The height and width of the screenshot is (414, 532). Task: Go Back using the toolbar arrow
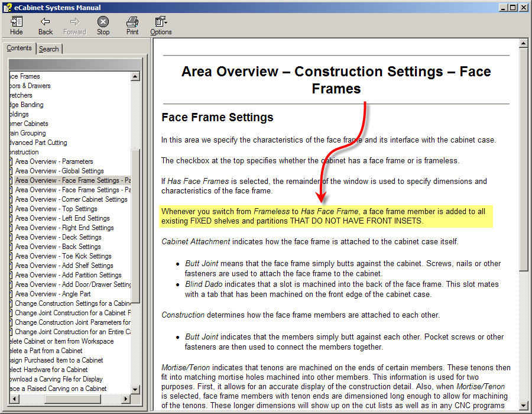(x=46, y=26)
